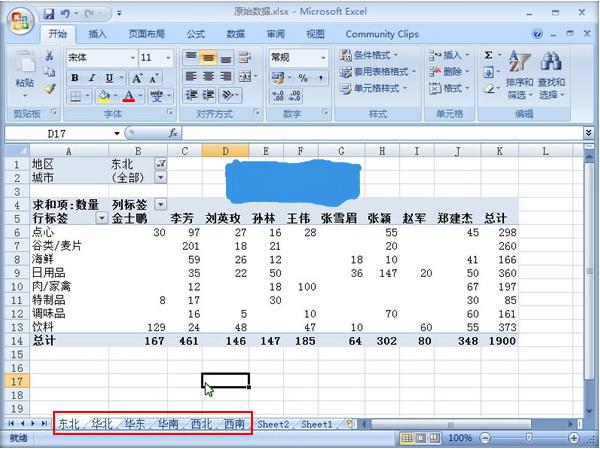
Task: Toggle italic formatting
Action: [x=92, y=78]
